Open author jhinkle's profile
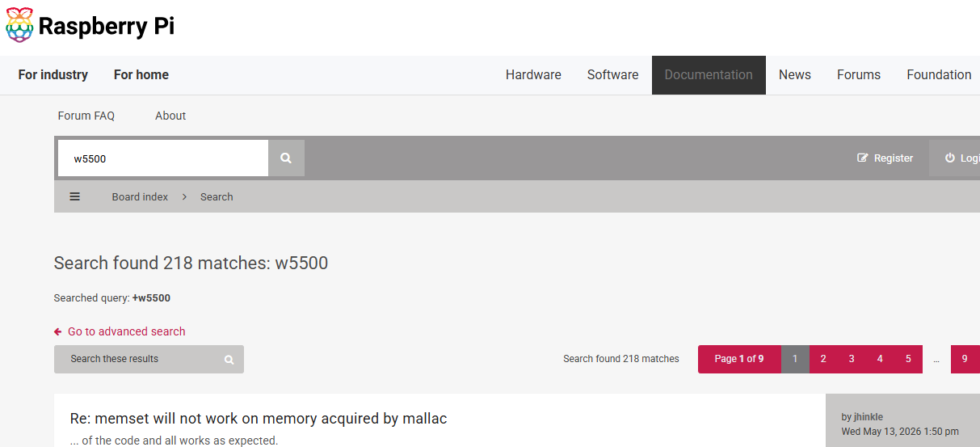The width and height of the screenshot is (980, 447). click(x=869, y=417)
